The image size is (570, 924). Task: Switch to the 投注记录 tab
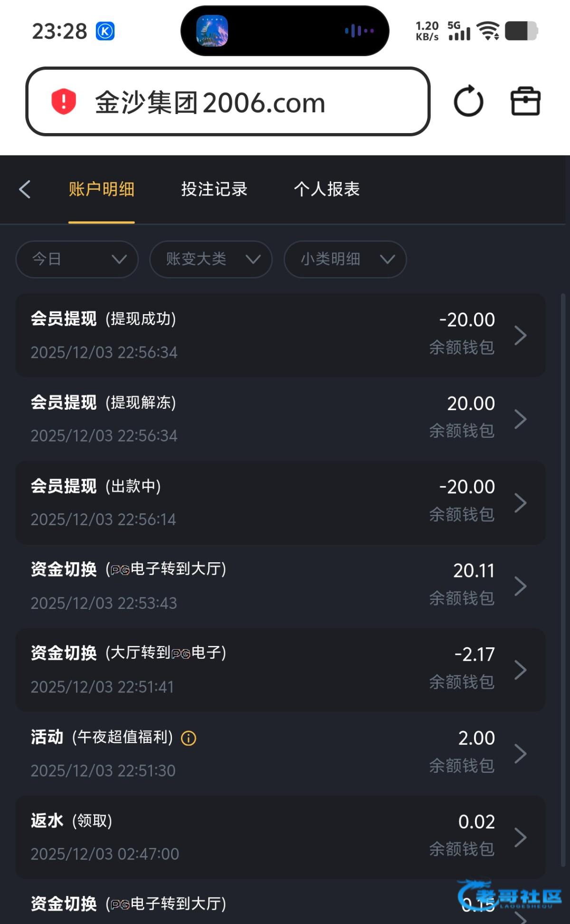tap(214, 189)
